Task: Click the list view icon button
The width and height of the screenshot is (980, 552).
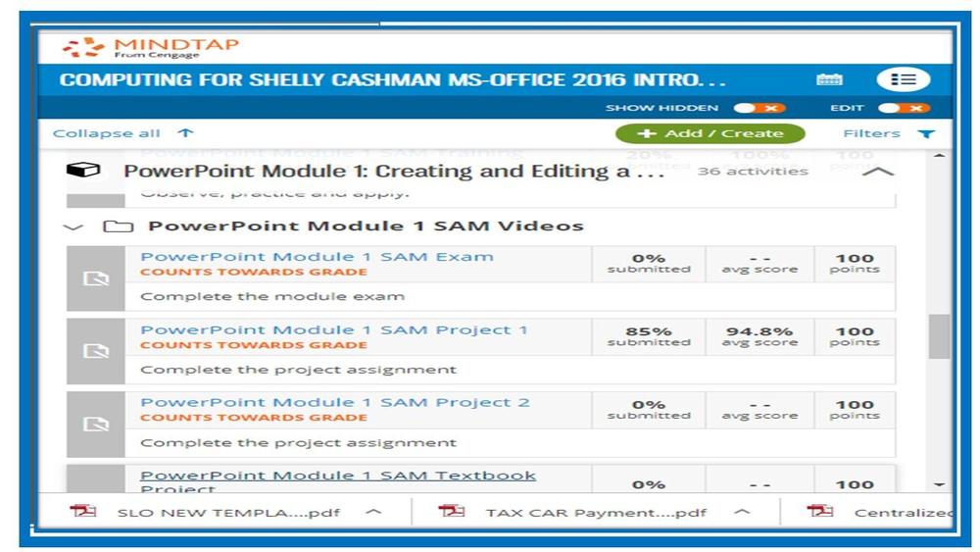Action: [903, 79]
